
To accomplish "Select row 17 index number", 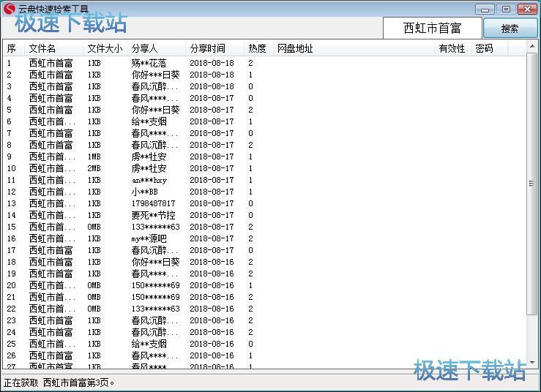I will click(x=12, y=251).
